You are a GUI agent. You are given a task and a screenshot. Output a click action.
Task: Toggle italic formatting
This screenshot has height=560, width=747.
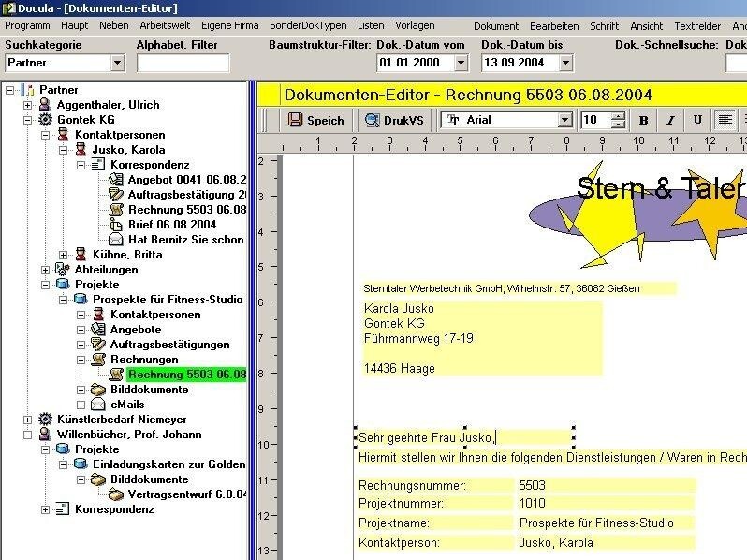tap(670, 120)
